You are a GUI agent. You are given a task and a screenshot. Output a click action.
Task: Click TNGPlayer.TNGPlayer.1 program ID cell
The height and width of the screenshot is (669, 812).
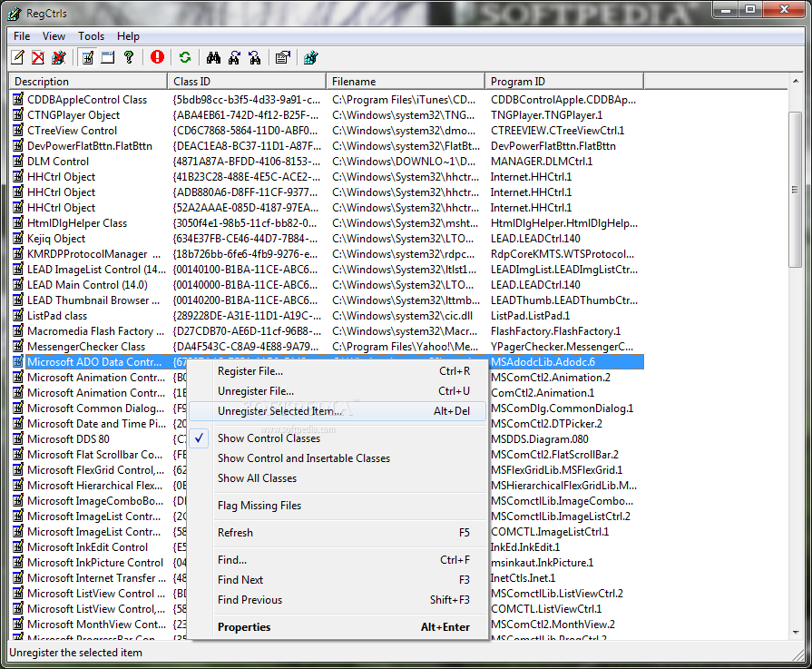tap(546, 115)
